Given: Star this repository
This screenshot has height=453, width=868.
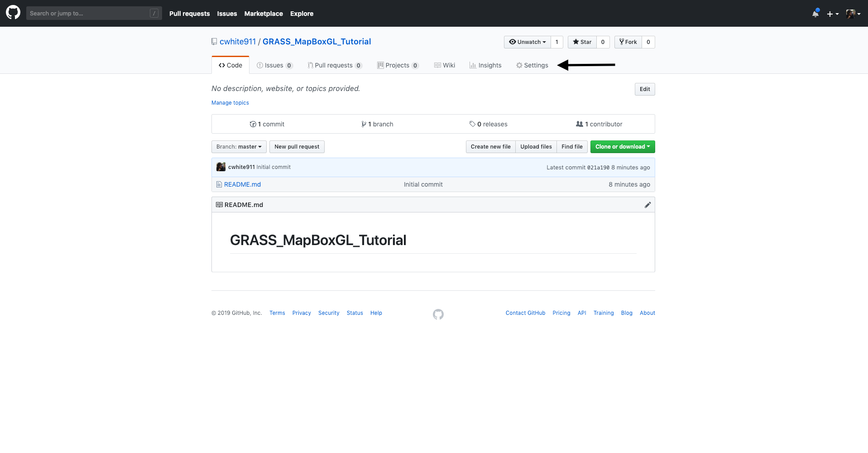Looking at the screenshot, I should point(582,42).
